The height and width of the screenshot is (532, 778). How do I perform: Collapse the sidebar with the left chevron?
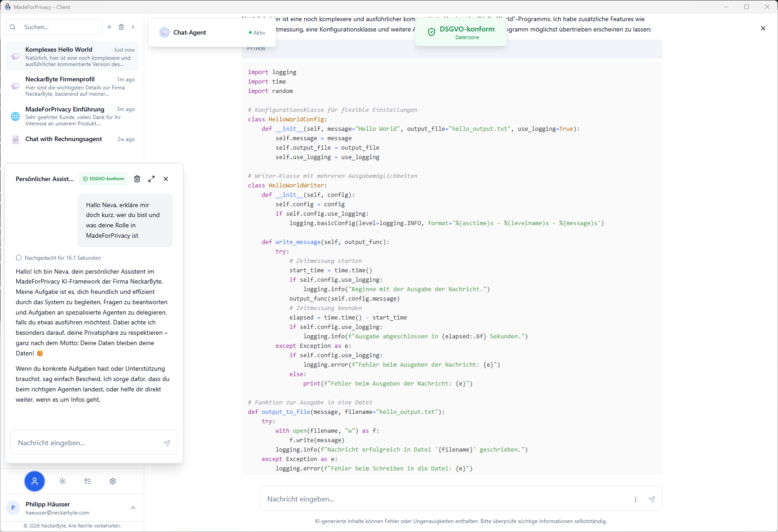pyautogui.click(x=133, y=27)
